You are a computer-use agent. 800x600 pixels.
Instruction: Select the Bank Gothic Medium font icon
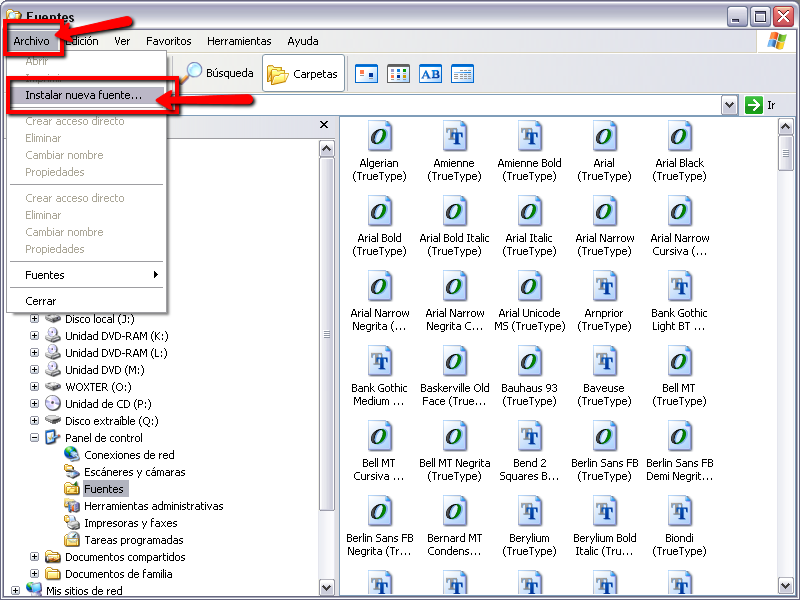379,361
